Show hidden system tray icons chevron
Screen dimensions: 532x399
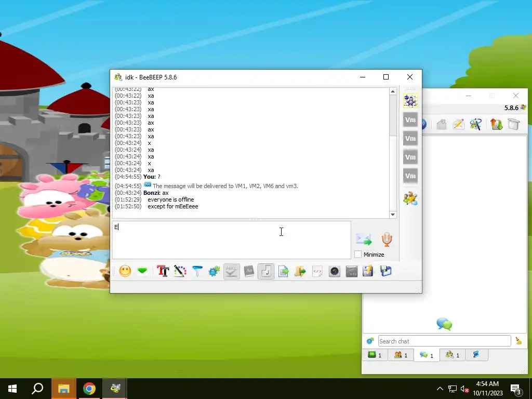[x=440, y=389]
